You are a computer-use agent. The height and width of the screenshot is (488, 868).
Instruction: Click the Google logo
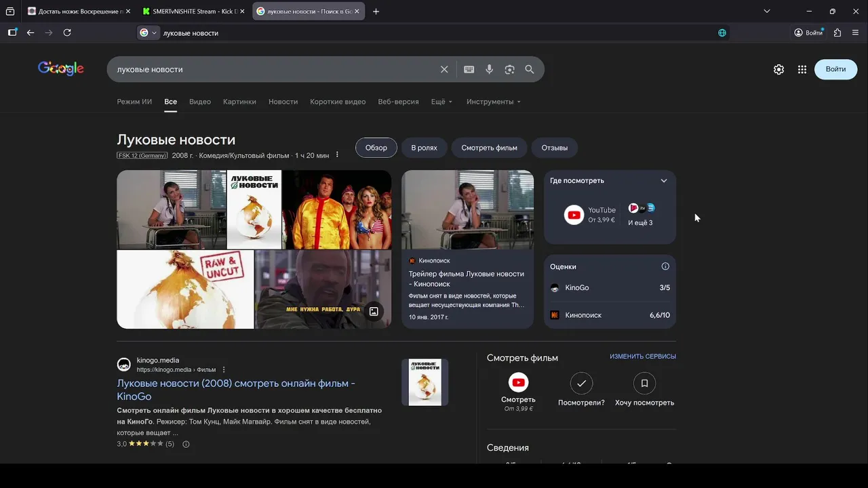coord(61,68)
